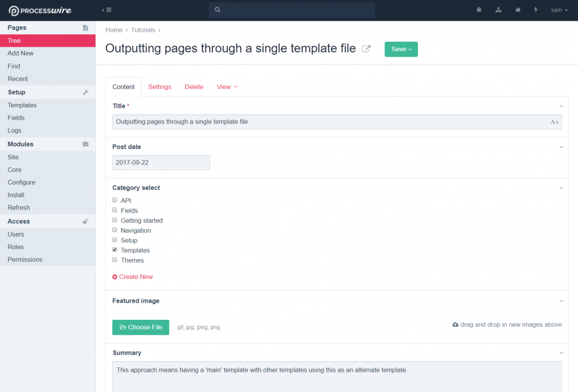The width and height of the screenshot is (578, 392).
Task: Open the Delete tab
Action: pyautogui.click(x=194, y=87)
